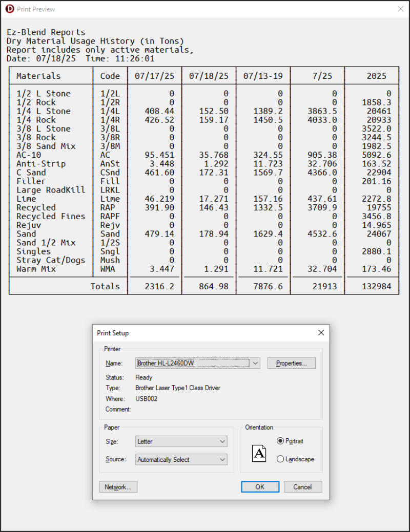Viewport: 410px width, 532px height.
Task: Close the Print Setup dialog with X
Action: point(321,332)
